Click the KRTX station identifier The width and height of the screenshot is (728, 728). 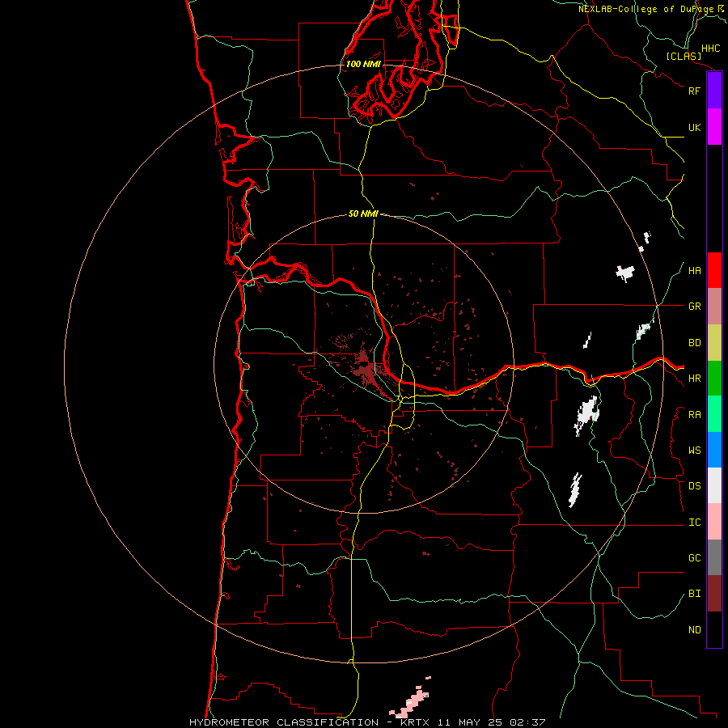click(417, 722)
